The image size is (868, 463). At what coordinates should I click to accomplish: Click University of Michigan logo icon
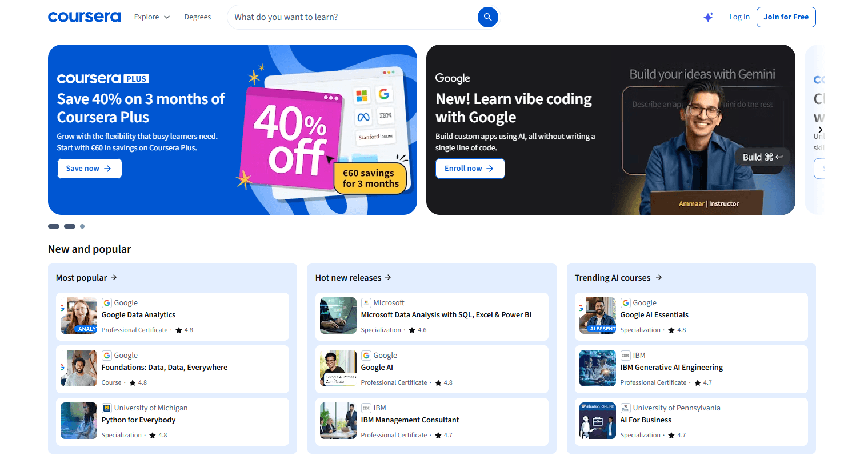click(107, 408)
